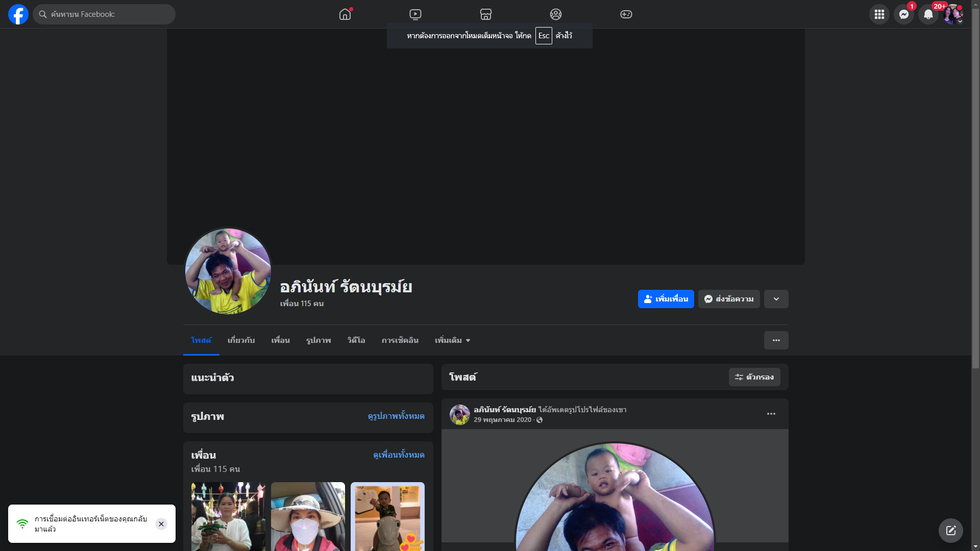Viewport: 980px width, 551px height.
Task: Open the ดูเพื่อนทั้งหมด link
Action: [x=399, y=455]
